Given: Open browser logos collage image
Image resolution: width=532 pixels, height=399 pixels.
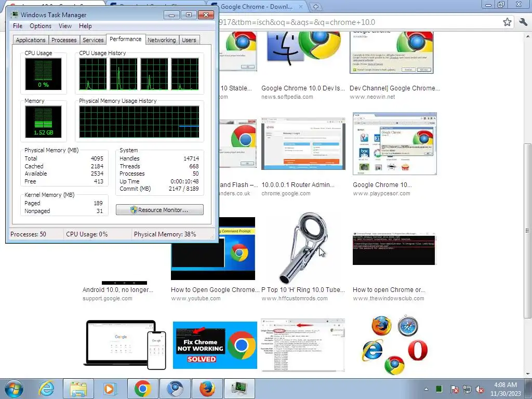Looking at the screenshot, I should click(x=395, y=345).
